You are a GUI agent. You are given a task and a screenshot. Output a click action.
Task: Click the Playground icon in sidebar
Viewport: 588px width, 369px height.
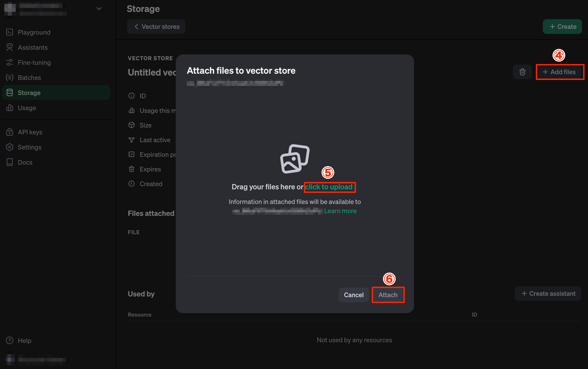pyautogui.click(x=10, y=32)
